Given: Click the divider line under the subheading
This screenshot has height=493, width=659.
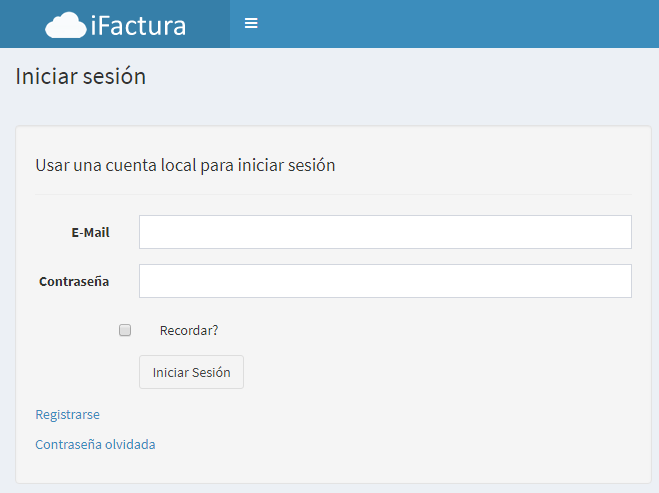Looking at the screenshot, I should point(333,194).
